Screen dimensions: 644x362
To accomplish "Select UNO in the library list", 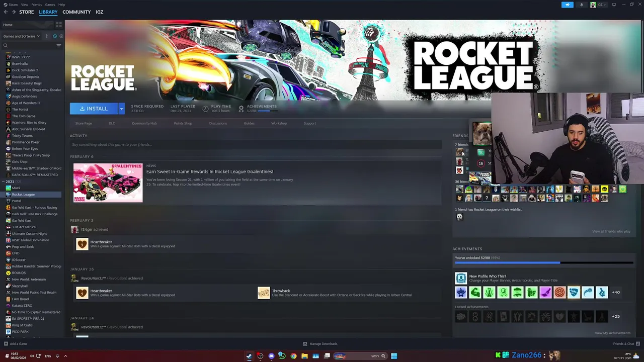I will (16, 253).
